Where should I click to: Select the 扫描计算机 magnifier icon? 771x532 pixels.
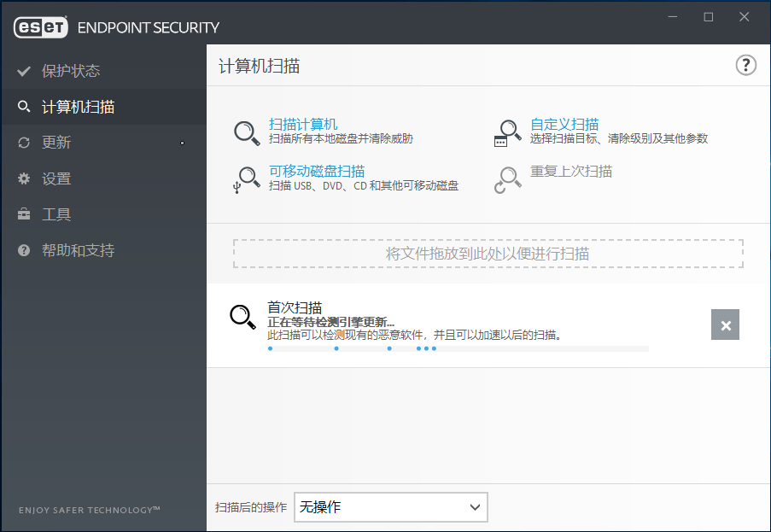247,132
